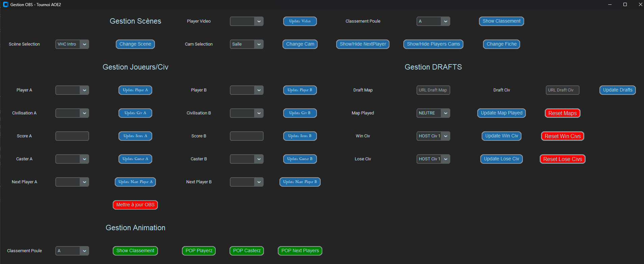Open the Next Player A dropdown
This screenshot has width=644, height=264.
tap(72, 182)
